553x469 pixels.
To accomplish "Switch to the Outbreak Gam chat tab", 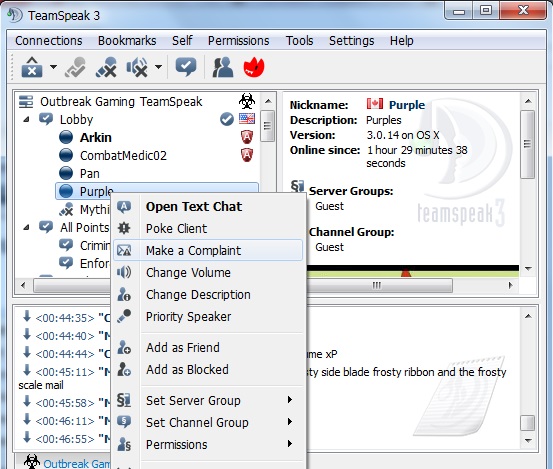I will coord(67,462).
